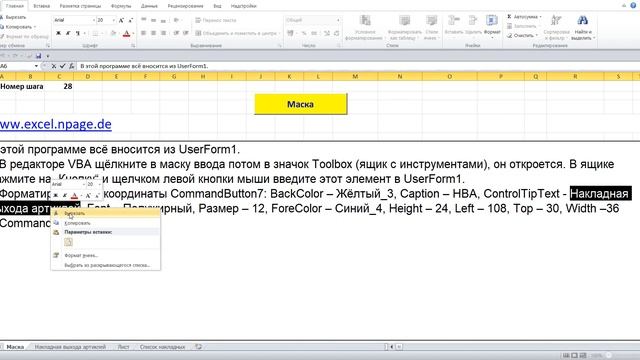This screenshot has height=360, width=640.
Task: Click the insert function fx icon
Action: tap(71, 66)
